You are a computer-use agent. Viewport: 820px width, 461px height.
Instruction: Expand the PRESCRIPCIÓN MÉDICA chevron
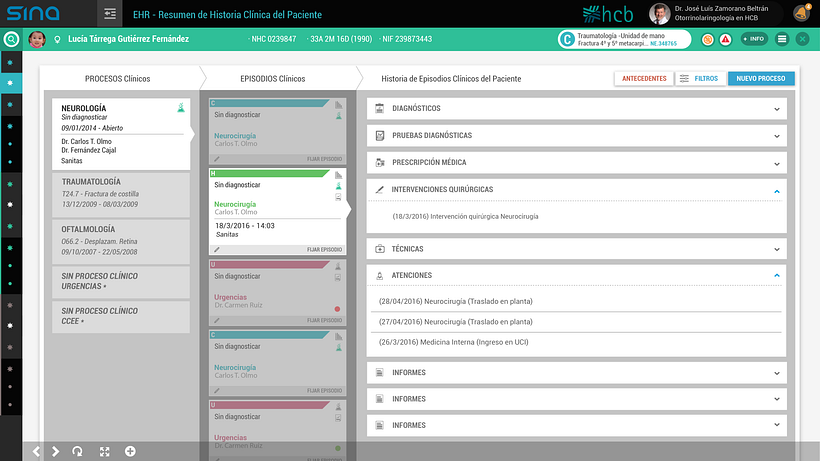777,163
